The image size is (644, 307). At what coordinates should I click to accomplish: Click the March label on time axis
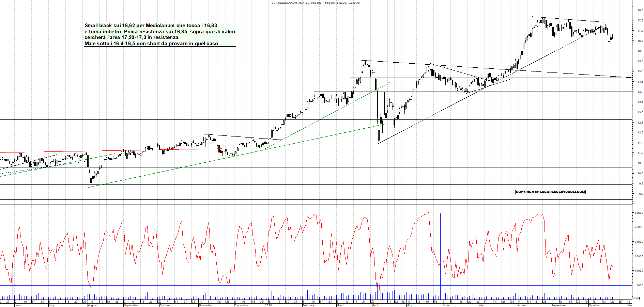[340, 305]
